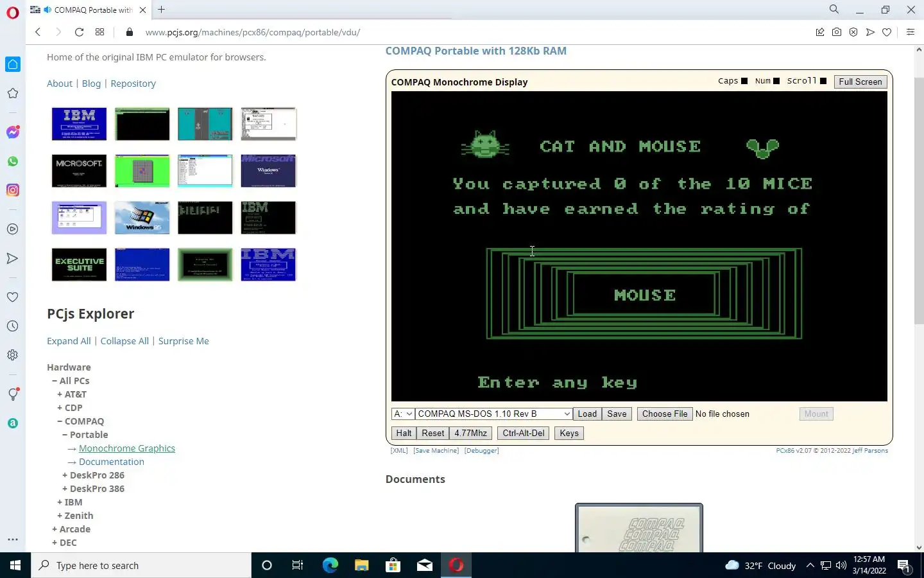The width and height of the screenshot is (924, 578).
Task: Add page to bookmarks heart in address bar
Action: (x=887, y=32)
